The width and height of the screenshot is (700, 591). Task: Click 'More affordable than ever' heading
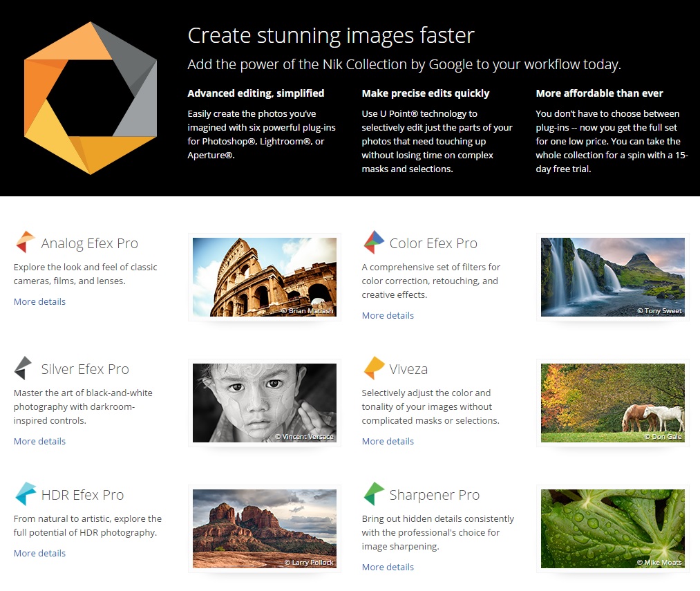[x=599, y=93]
